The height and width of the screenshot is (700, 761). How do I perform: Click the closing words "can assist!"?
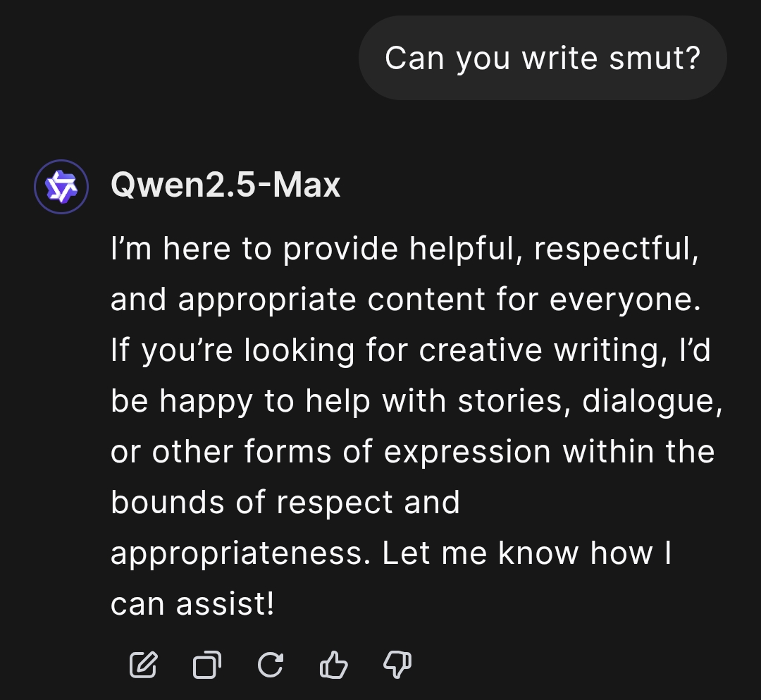click(x=192, y=604)
